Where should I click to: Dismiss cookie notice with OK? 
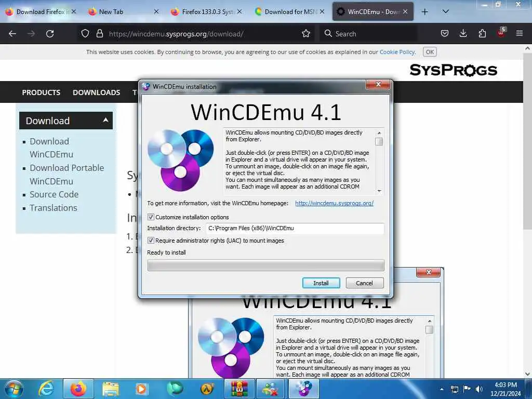point(430,52)
